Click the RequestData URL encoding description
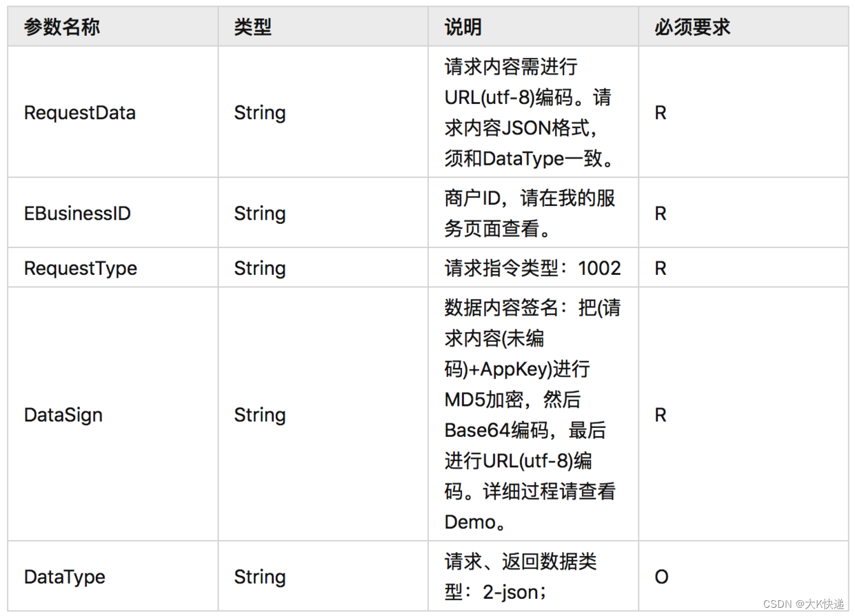Viewport: 855px width, 616px height. tap(530, 113)
